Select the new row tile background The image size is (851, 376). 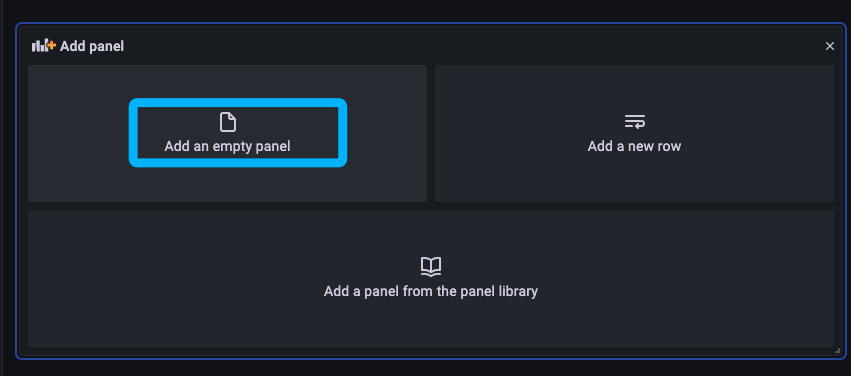tap(634, 133)
